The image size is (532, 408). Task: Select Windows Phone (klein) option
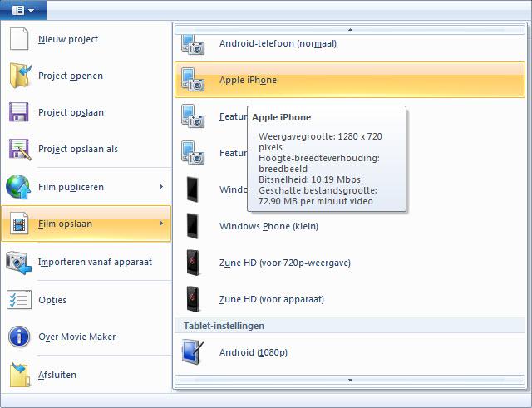pos(268,226)
